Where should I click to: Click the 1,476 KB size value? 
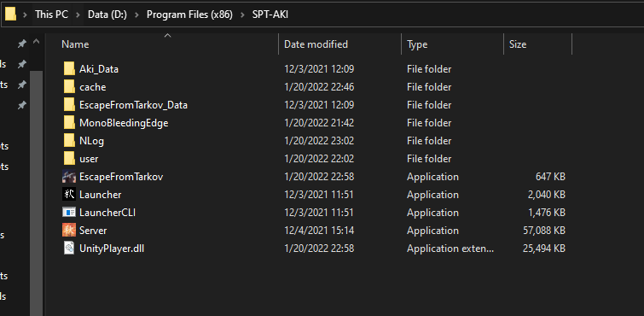tap(547, 213)
